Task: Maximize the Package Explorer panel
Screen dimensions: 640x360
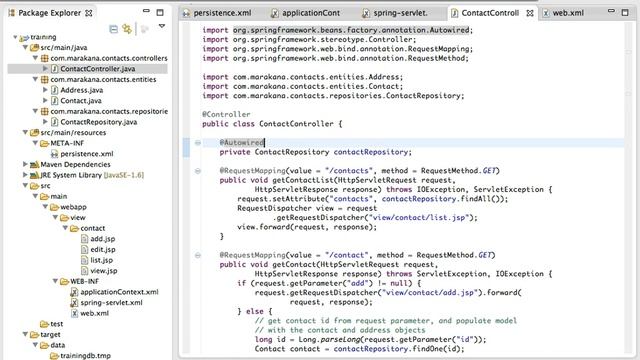Action: (160, 13)
